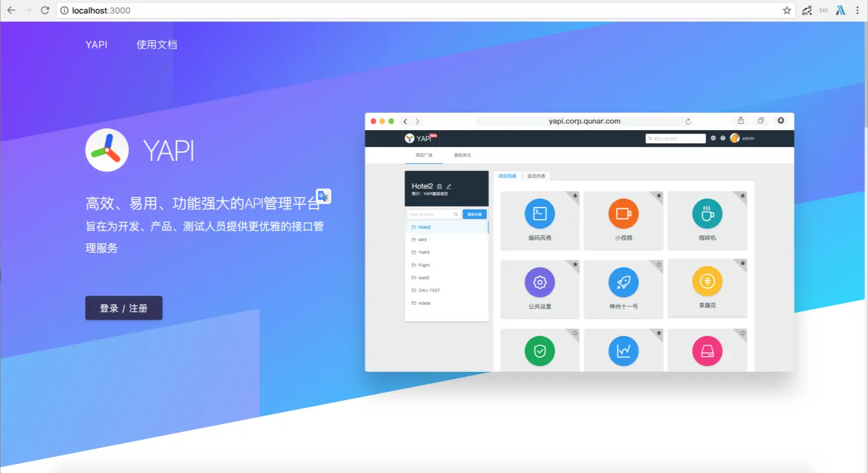Edit Hotel2 with the pencil icon

[x=448, y=186]
